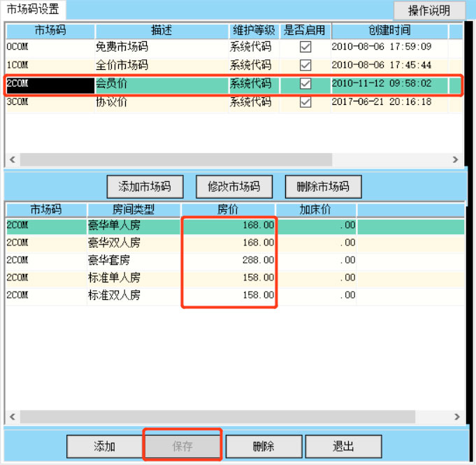Click .00 extra bed price for 标准双人房
Viewport: 476px width, 465px height.
[x=347, y=295]
